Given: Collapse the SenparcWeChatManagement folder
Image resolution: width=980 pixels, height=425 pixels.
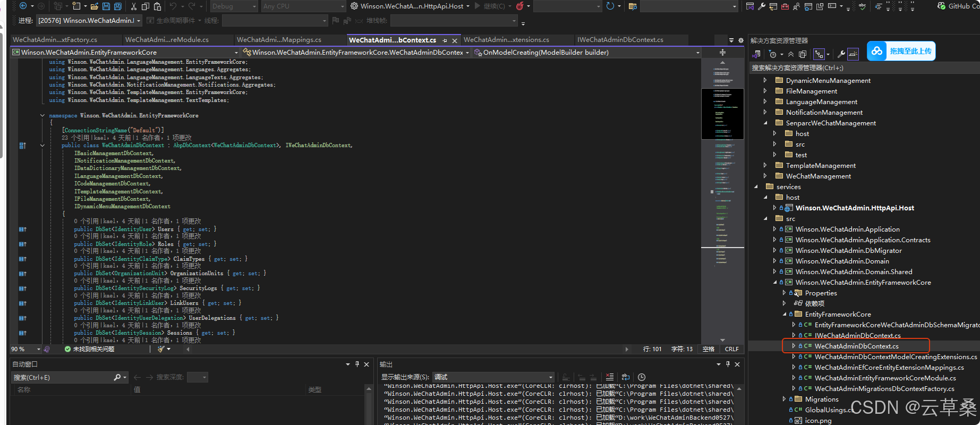Looking at the screenshot, I should pyautogui.click(x=765, y=123).
